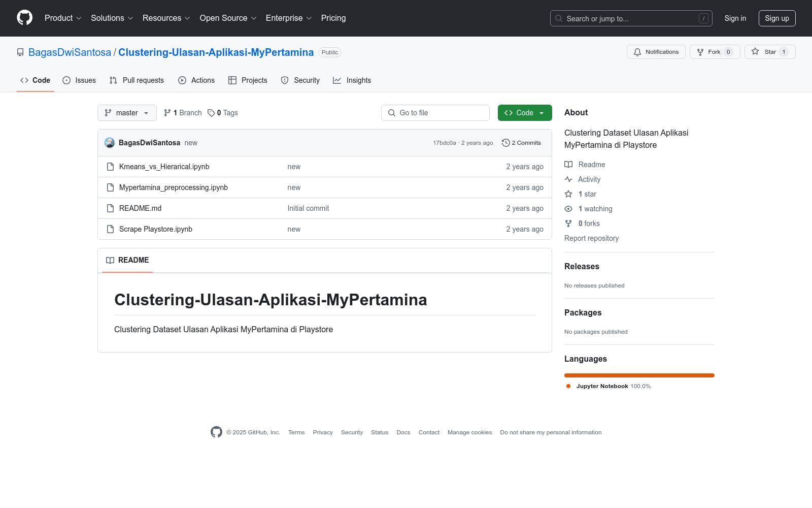Click the Fork icon button
The width and height of the screenshot is (812, 508).
point(700,52)
